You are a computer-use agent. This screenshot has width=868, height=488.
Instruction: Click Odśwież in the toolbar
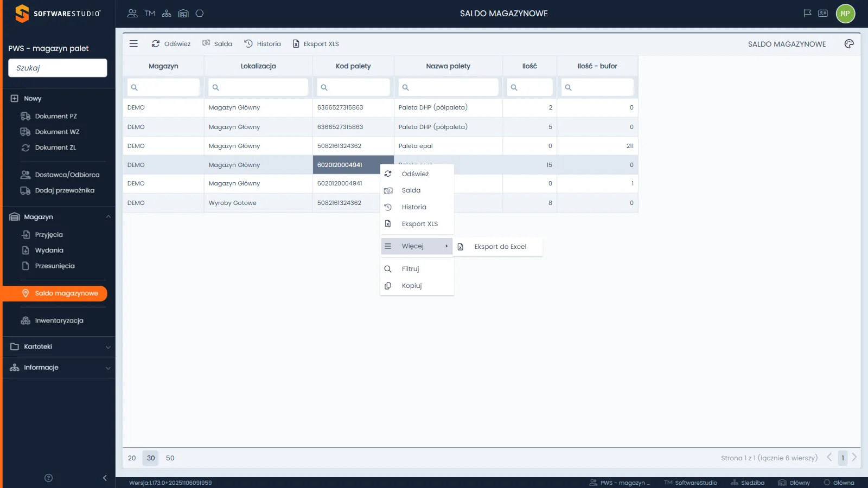171,44
